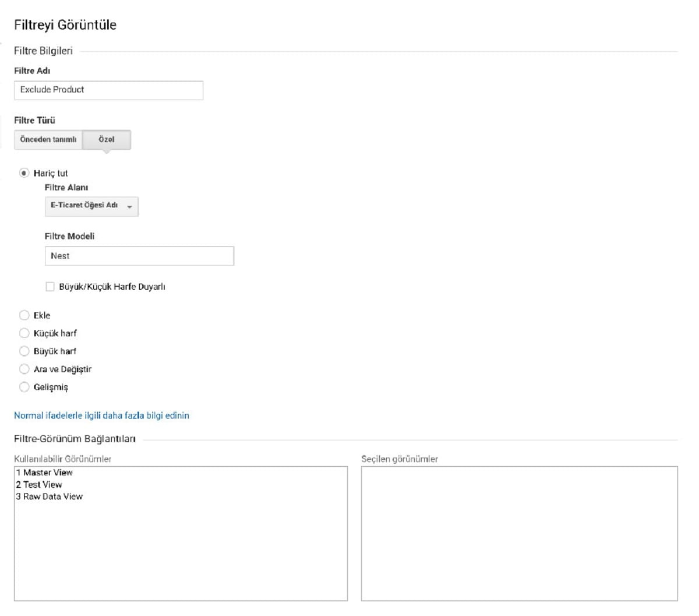
Task: Enable Büyük/Küçük Harfe Duyarlı checkbox
Action: pos(50,287)
